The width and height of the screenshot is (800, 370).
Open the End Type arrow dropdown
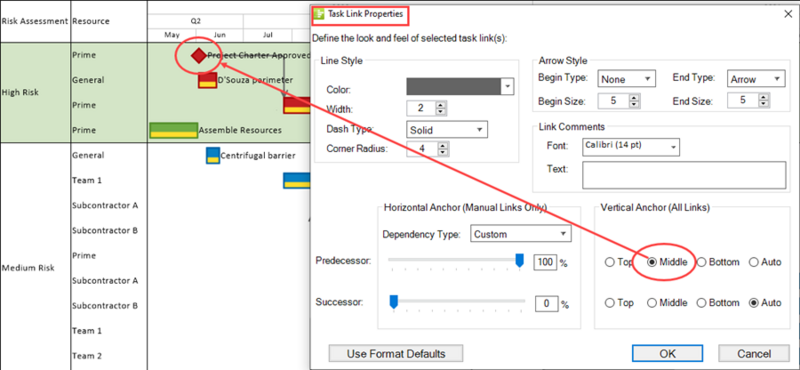[x=756, y=79]
